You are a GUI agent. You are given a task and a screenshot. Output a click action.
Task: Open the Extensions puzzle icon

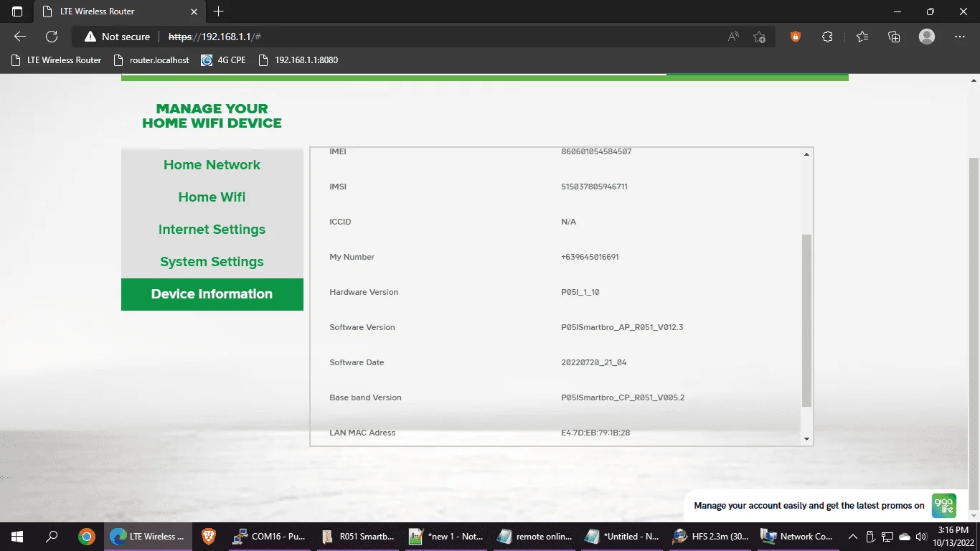pos(827,37)
